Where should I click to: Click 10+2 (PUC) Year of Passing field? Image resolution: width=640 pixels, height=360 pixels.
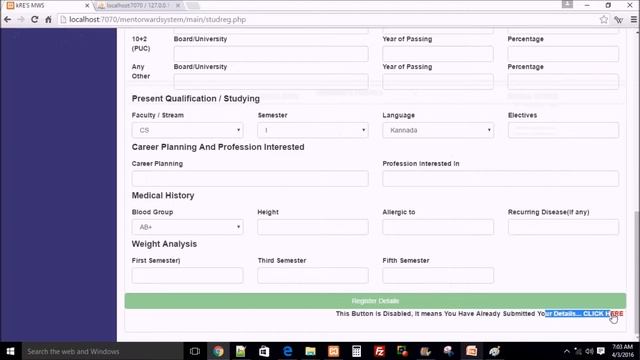tap(438, 54)
